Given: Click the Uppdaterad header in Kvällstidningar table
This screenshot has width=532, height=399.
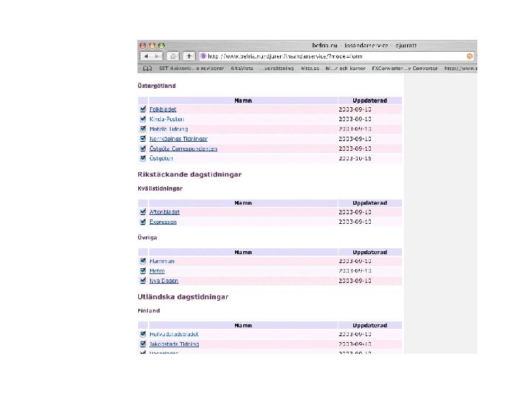Looking at the screenshot, I should click(x=370, y=203).
